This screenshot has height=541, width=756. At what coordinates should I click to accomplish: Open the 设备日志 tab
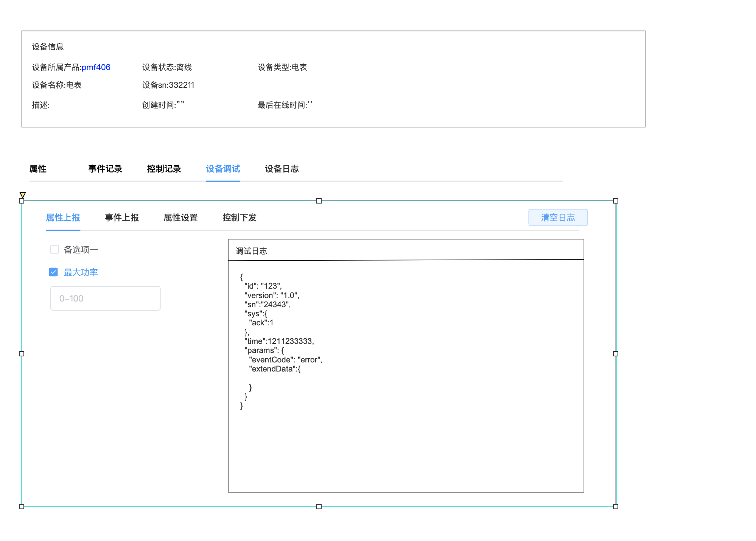[282, 169]
